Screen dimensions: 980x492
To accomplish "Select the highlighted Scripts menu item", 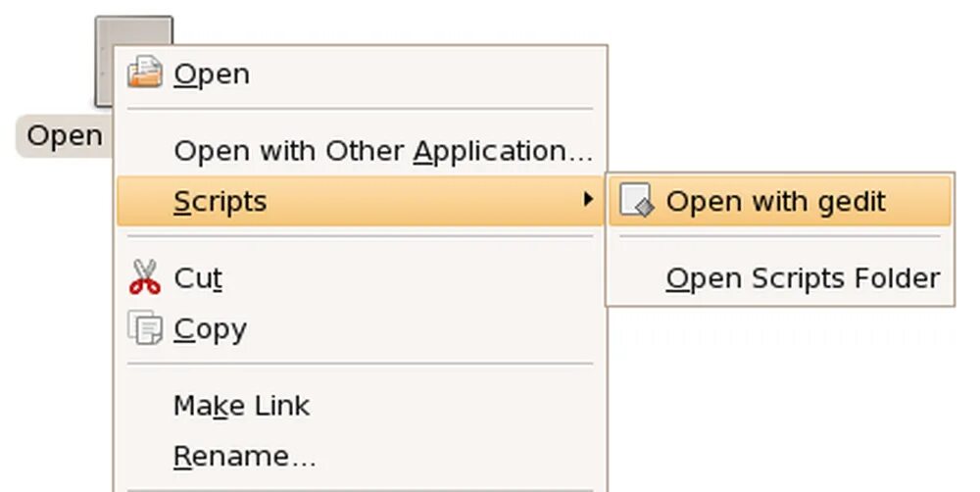I will (360, 201).
